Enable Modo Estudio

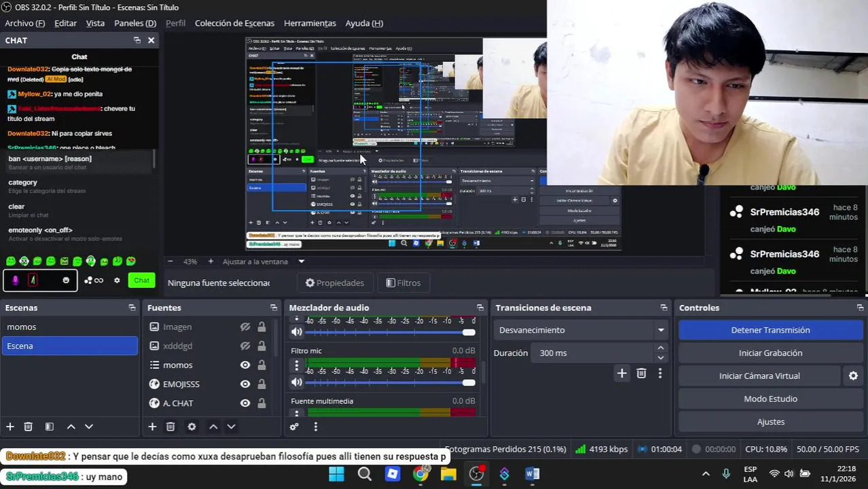[x=770, y=399]
